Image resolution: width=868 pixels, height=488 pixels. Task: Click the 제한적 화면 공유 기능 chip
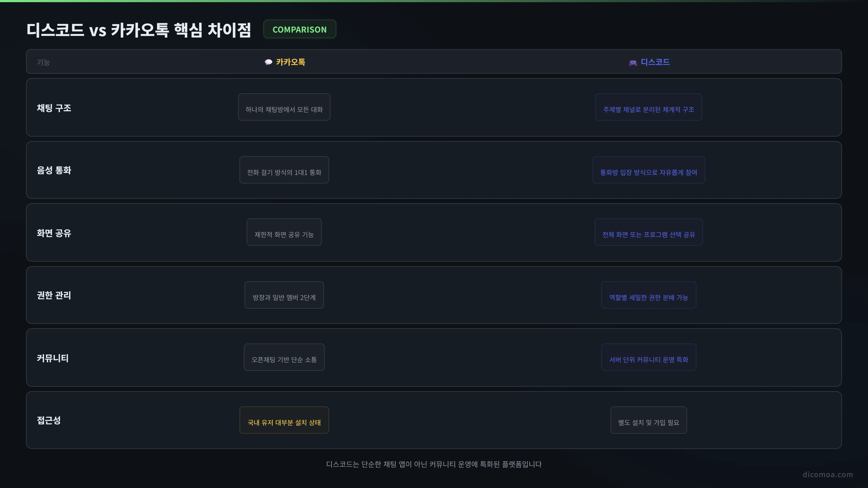pos(284,232)
